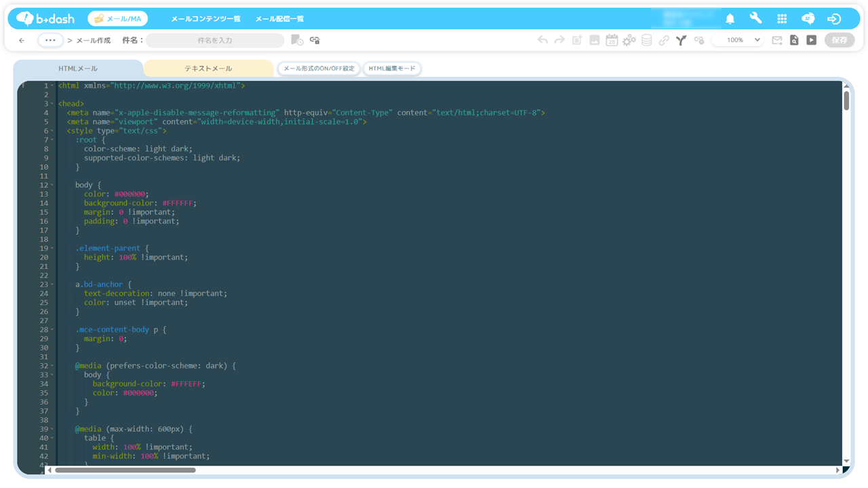The height and width of the screenshot is (488, 868).
Task: Click the add note icon
Action: 577,41
